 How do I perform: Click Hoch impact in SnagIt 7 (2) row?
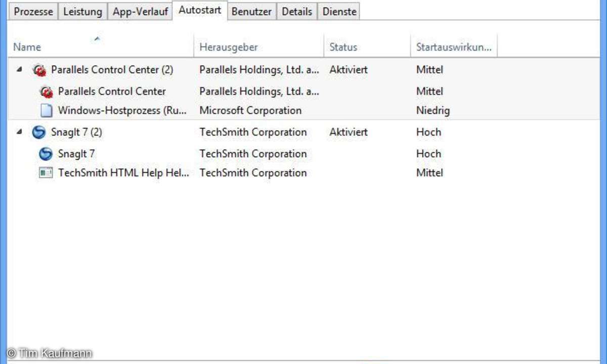(428, 132)
